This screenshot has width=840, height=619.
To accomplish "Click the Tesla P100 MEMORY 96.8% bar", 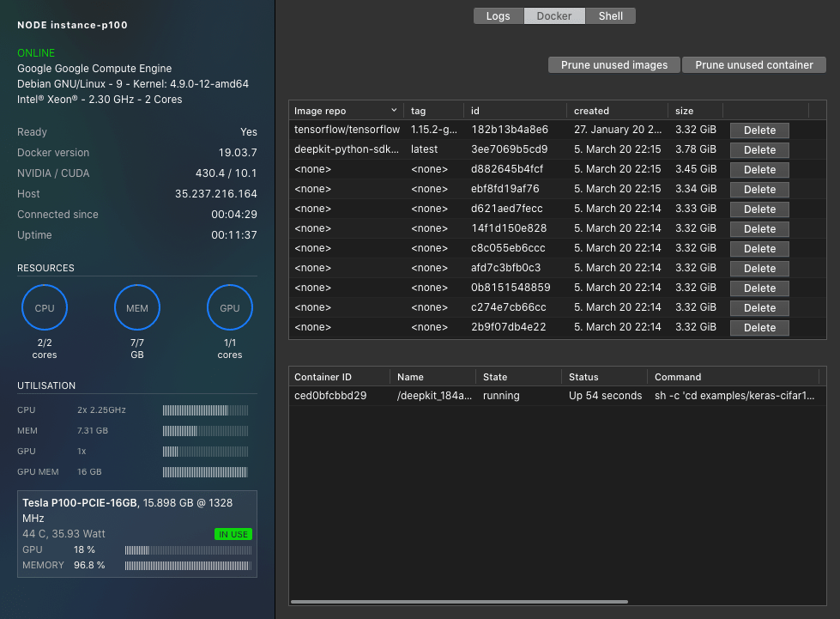I will click(188, 566).
